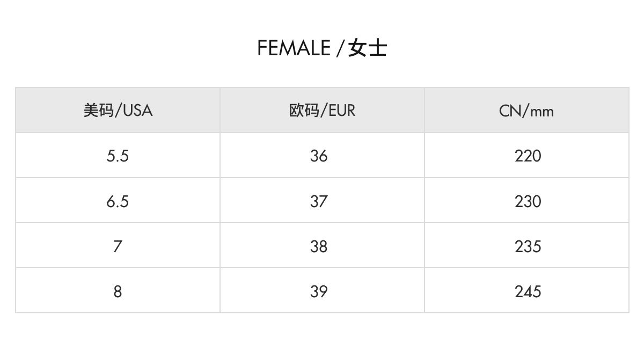Select EUR size 38 cell

tap(319, 247)
